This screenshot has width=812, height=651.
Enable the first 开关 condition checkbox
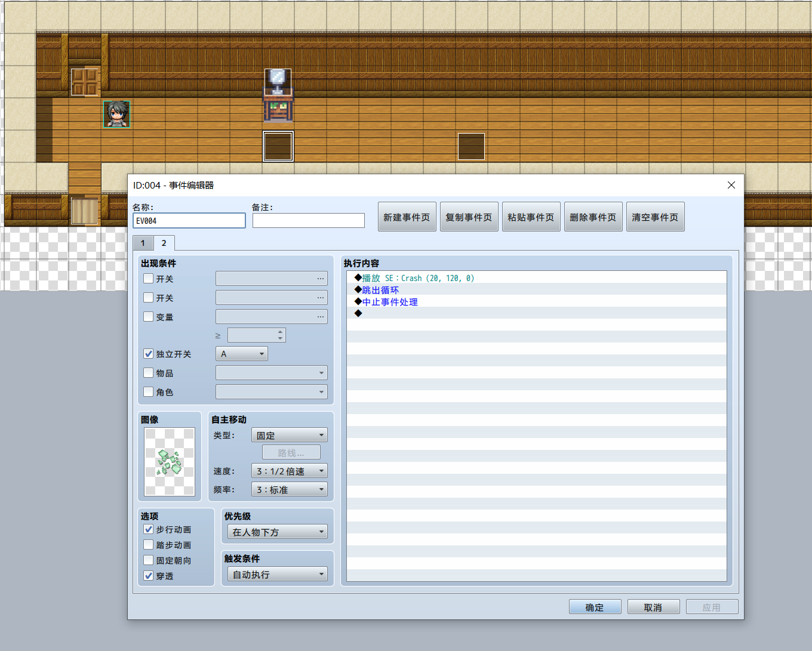[x=149, y=279]
